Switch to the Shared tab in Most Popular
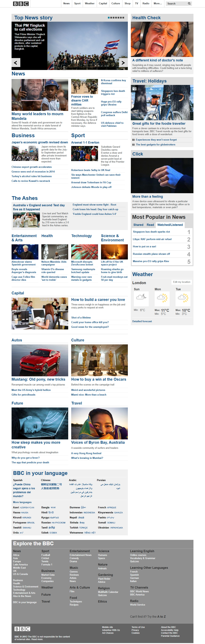The width and height of the screenshot is (205, 644). [x=138, y=225]
